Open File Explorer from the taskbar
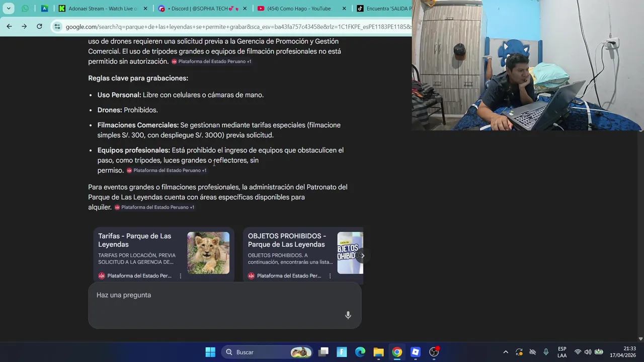The image size is (644, 362). [378, 352]
